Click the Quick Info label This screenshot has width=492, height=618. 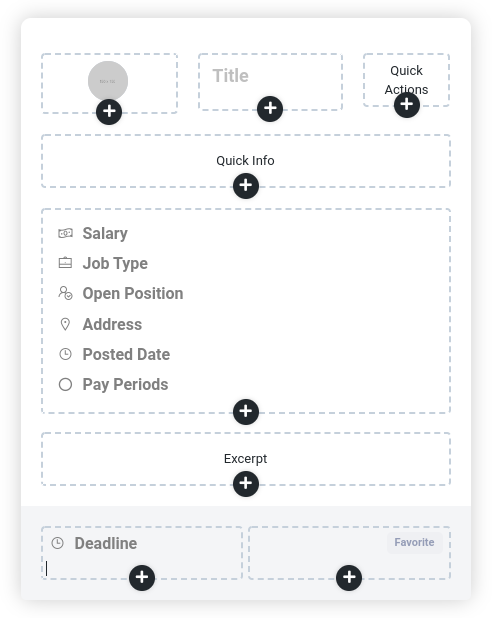click(x=245, y=161)
